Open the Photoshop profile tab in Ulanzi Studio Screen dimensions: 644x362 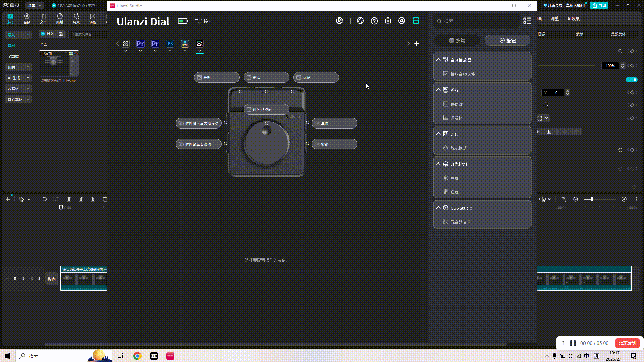pyautogui.click(x=170, y=43)
